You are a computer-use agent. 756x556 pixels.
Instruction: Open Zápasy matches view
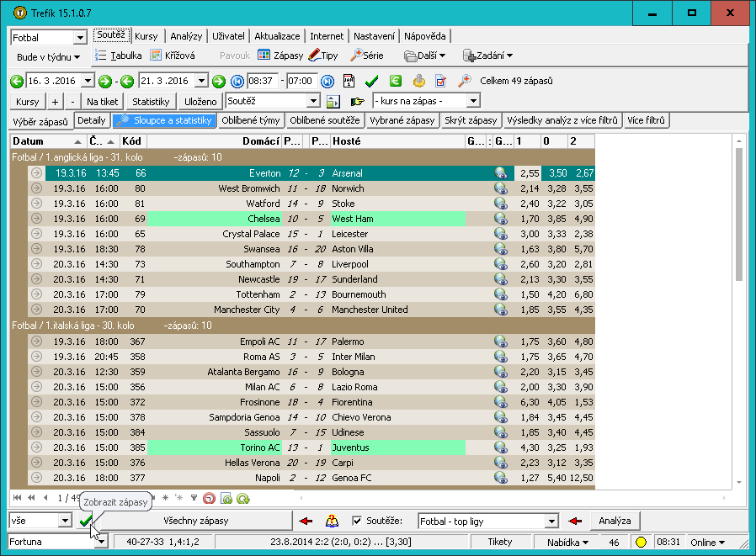click(x=280, y=56)
